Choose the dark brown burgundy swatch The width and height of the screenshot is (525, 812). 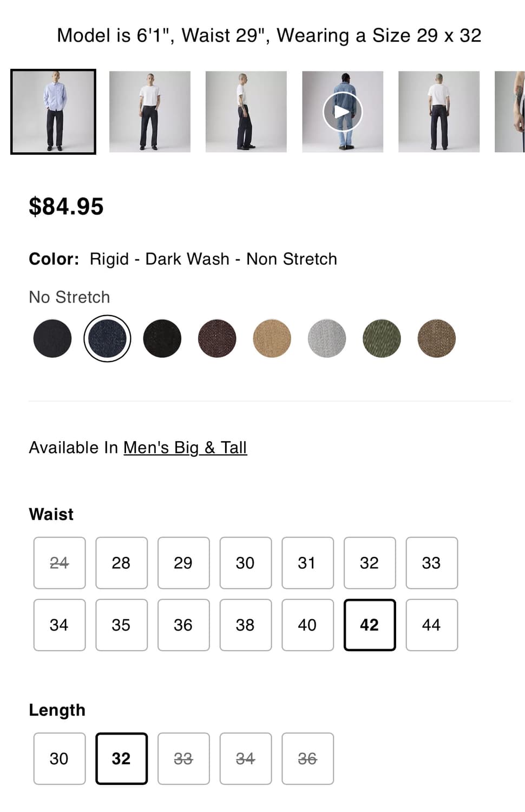[217, 338]
